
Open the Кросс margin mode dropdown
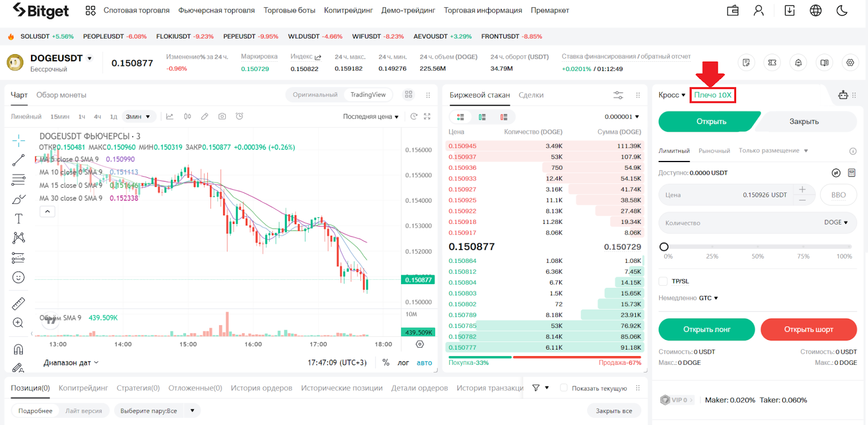pyautogui.click(x=672, y=95)
